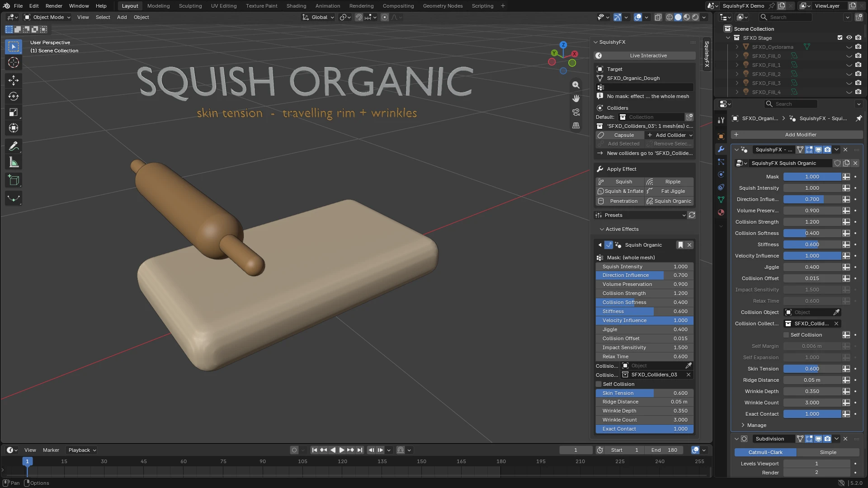Play the animation forward
This screenshot has width=868, height=488.
(342, 450)
